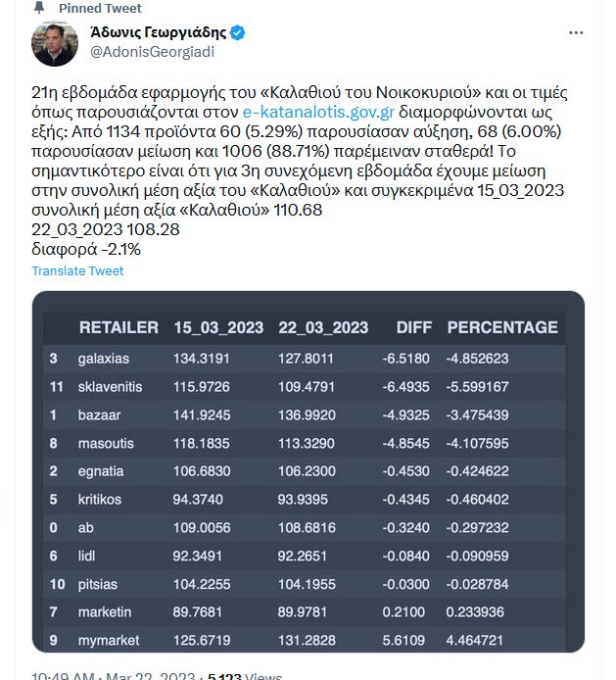The image size is (616, 680).
Task: Click the @AdonisGeorgiadi handle
Action: coord(152,51)
